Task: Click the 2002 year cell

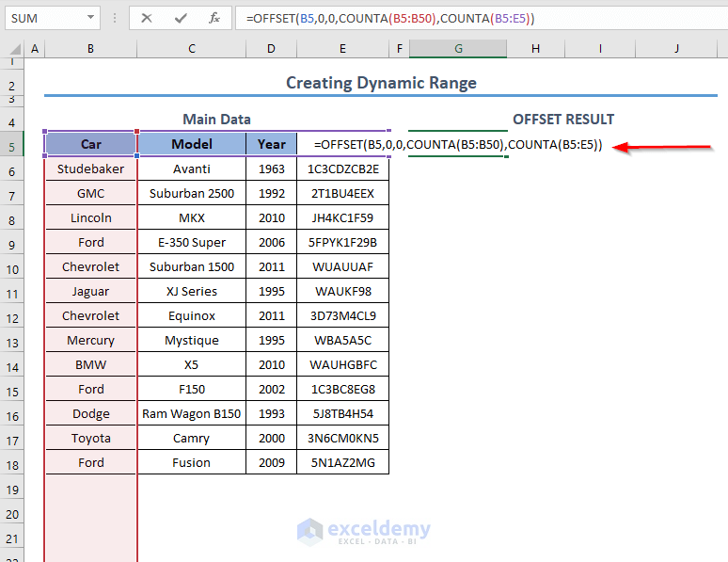Action: tap(272, 389)
